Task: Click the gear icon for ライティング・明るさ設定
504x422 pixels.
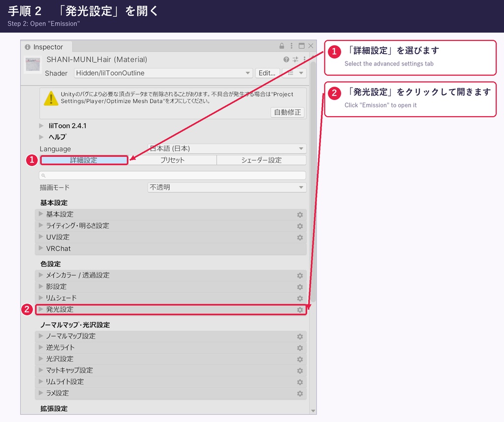Action: click(300, 226)
